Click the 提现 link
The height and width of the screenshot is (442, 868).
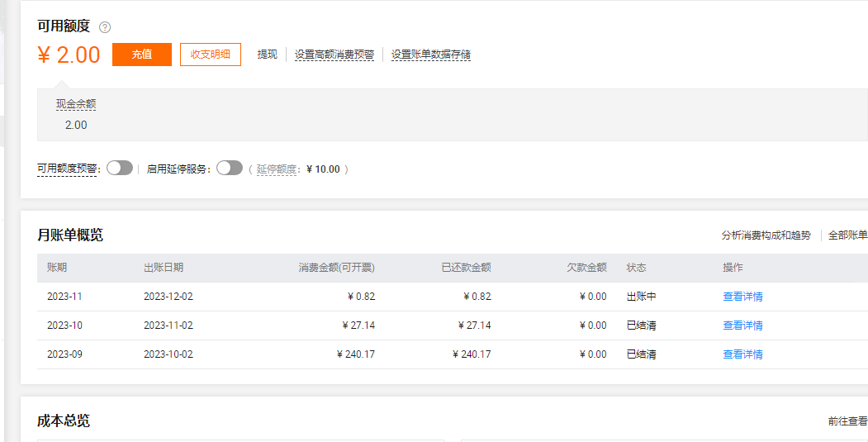(268, 55)
